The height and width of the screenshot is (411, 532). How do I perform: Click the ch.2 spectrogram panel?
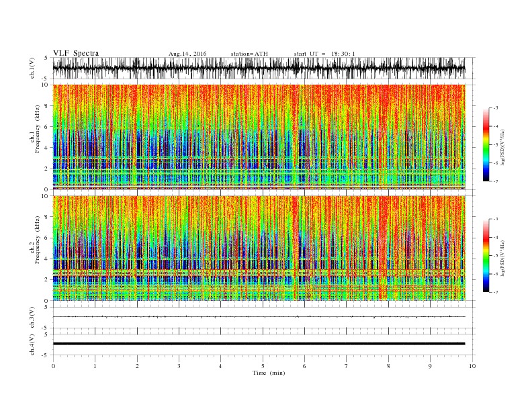click(x=259, y=248)
